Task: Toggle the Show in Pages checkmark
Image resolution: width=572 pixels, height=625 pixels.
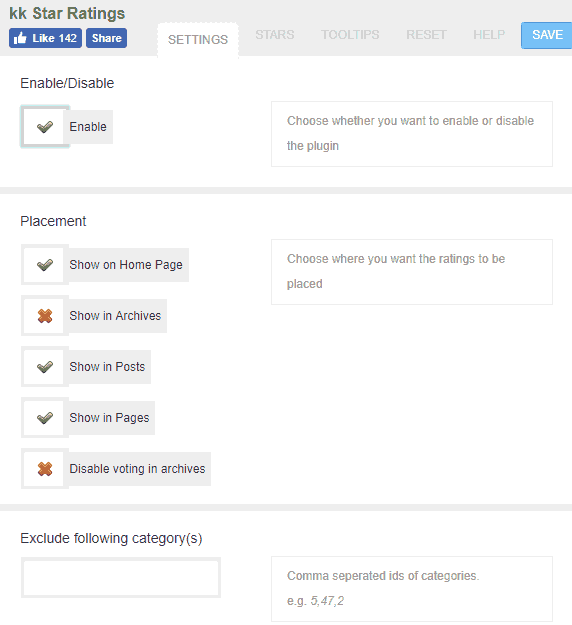Action: click(45, 418)
